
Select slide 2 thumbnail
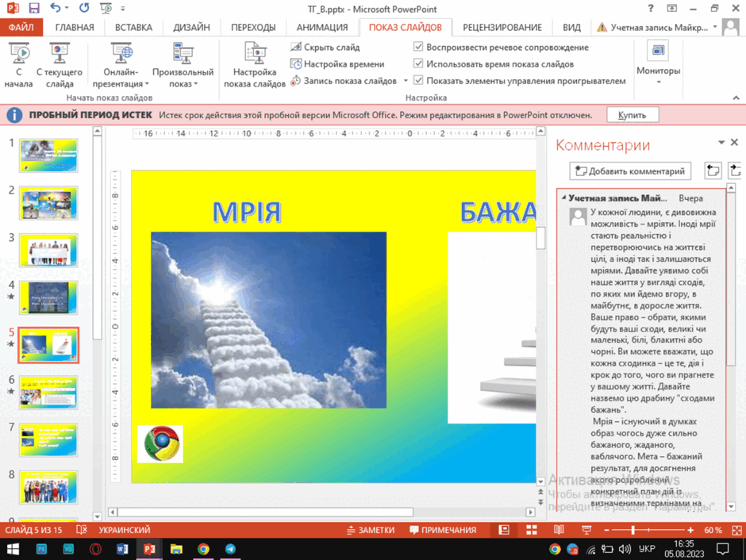click(x=48, y=203)
